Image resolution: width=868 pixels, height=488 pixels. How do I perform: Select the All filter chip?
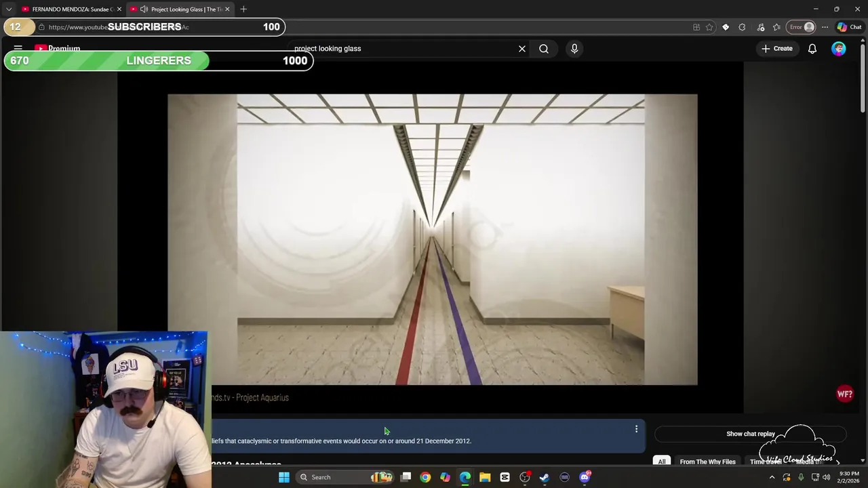click(x=662, y=462)
